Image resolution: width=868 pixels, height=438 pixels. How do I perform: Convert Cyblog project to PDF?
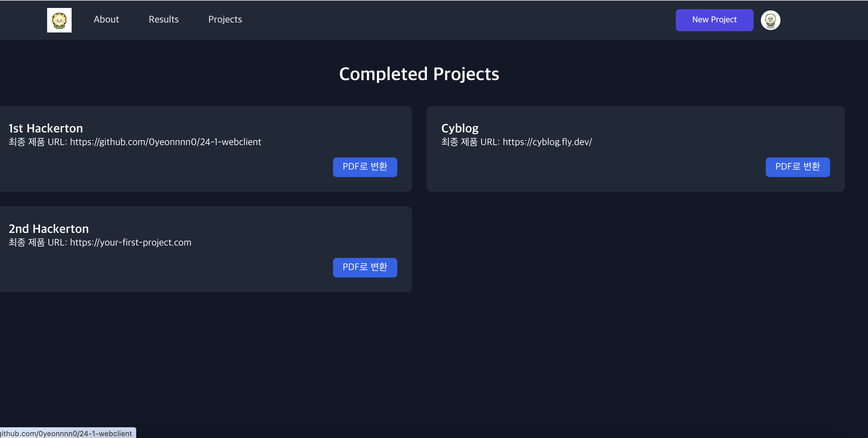tap(797, 167)
